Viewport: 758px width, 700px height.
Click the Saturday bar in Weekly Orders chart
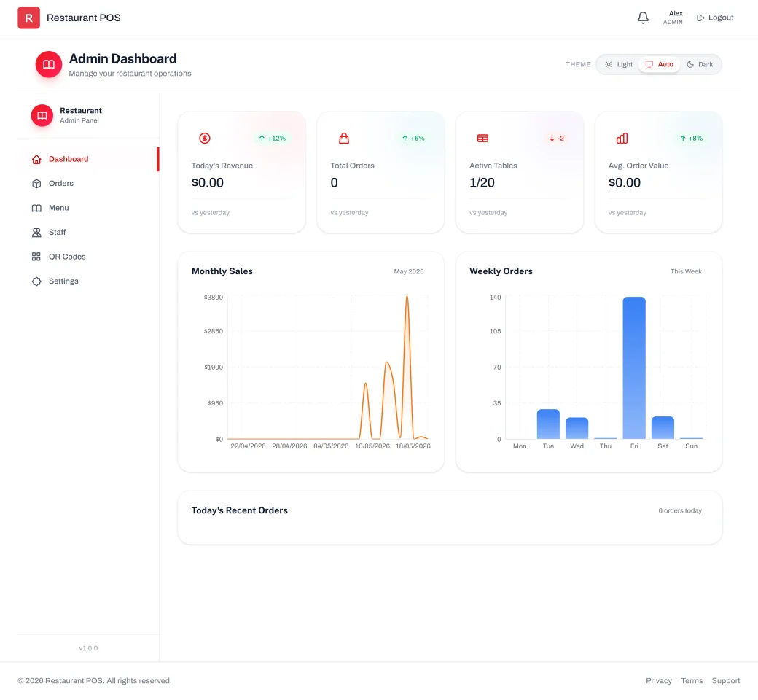pyautogui.click(x=663, y=427)
